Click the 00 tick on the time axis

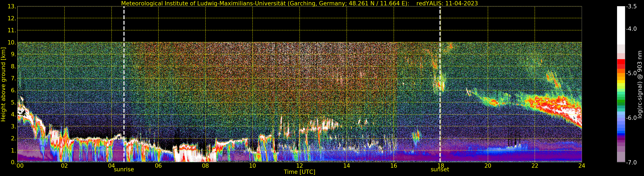point(20,166)
